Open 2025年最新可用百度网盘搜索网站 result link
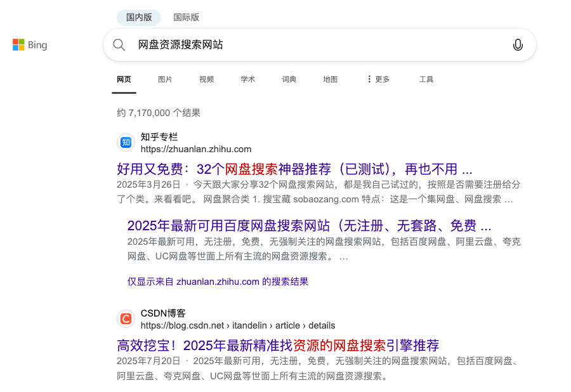571x392 pixels. click(309, 225)
